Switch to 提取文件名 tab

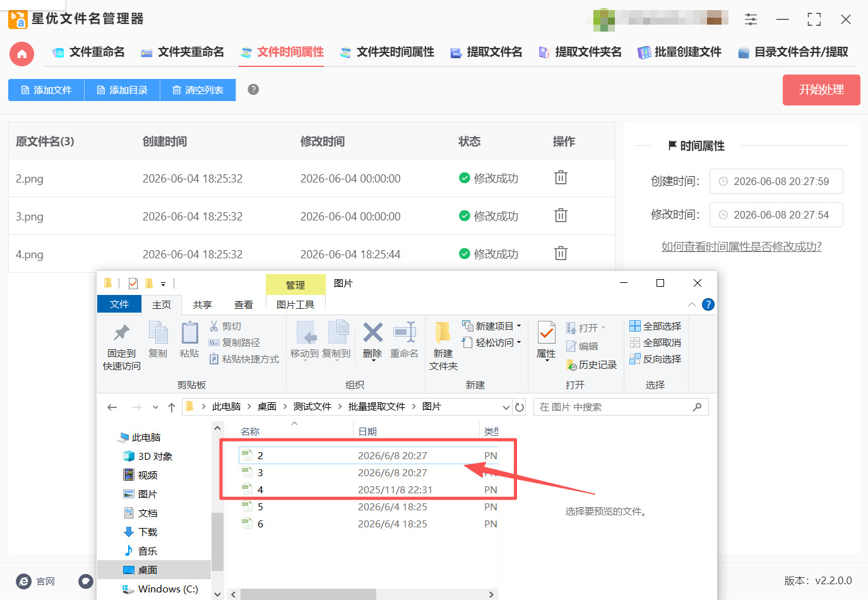[x=486, y=52]
